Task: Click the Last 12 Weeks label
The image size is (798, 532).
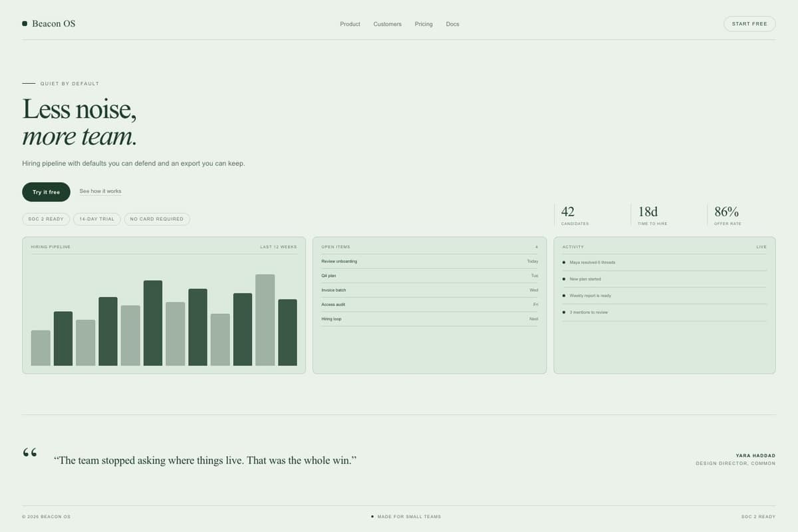Action: [279, 247]
